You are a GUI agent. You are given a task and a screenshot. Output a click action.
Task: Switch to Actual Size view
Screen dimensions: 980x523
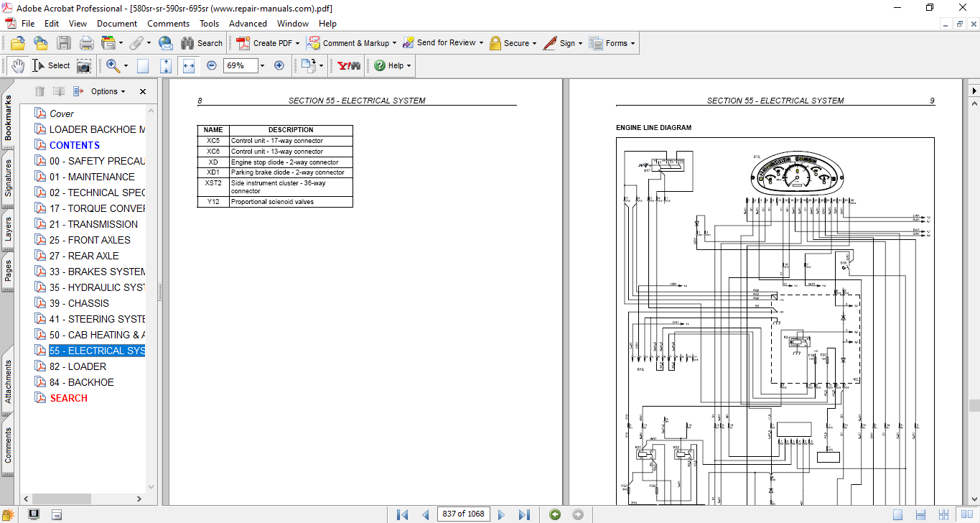(143, 65)
